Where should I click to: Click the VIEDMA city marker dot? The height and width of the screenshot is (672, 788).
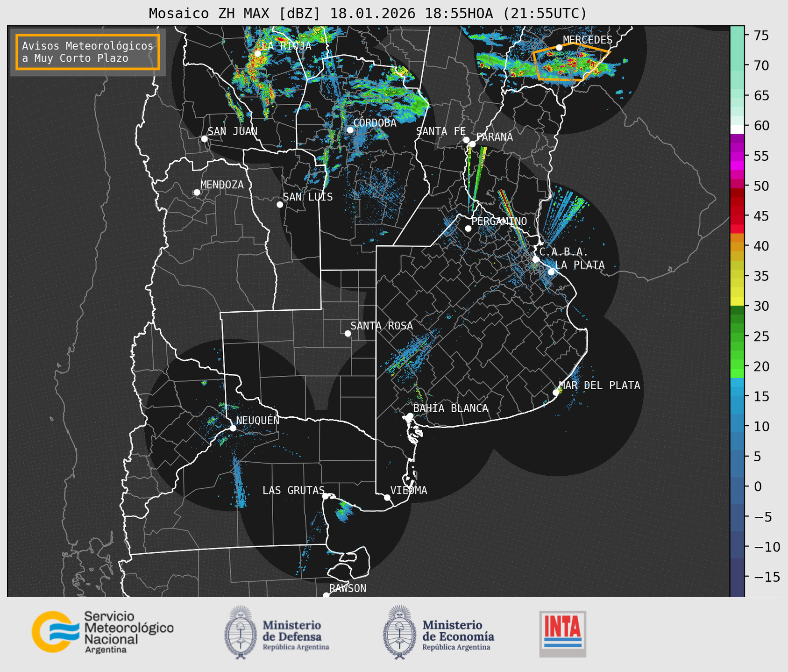click(387, 497)
